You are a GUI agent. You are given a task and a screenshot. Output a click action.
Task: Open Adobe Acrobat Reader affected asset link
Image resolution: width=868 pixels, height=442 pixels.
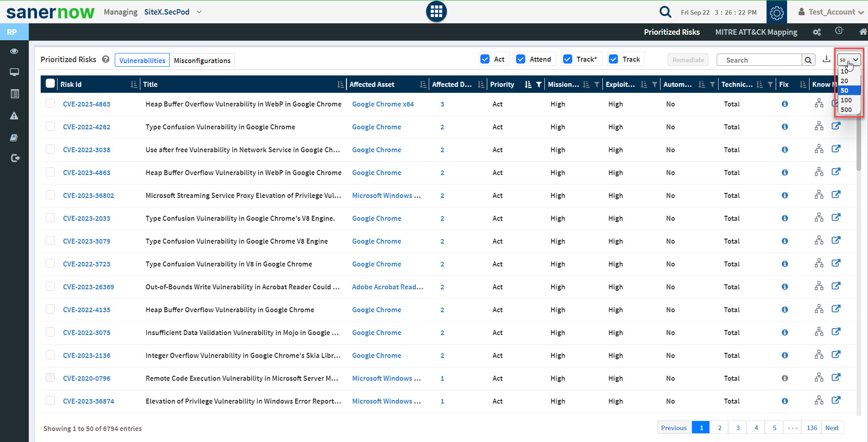388,287
